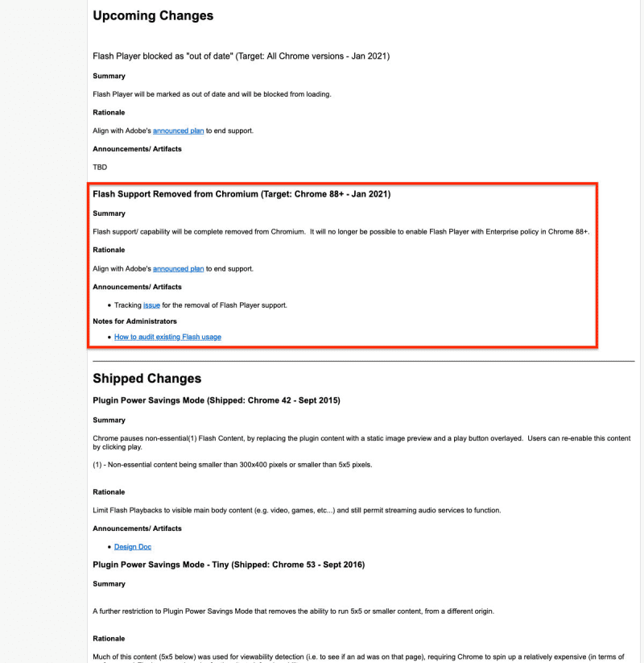Click 'Plugin Power Savings Mode (Shipped: Chrome 42)' heading
Screen dimensions: 644x663
click(x=217, y=400)
